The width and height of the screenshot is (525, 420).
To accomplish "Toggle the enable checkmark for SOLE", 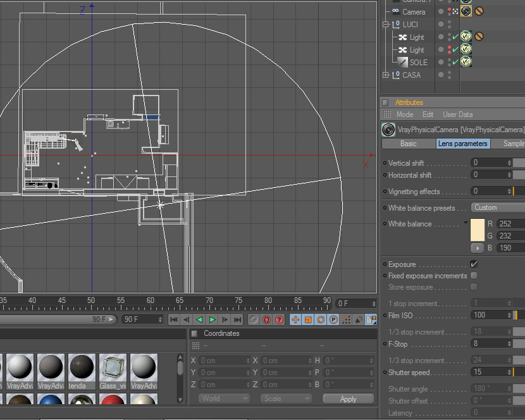I will point(455,62).
